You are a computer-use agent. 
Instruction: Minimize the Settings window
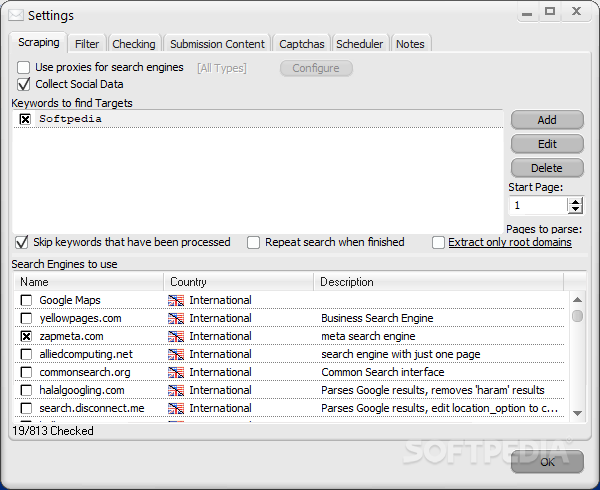(x=527, y=13)
